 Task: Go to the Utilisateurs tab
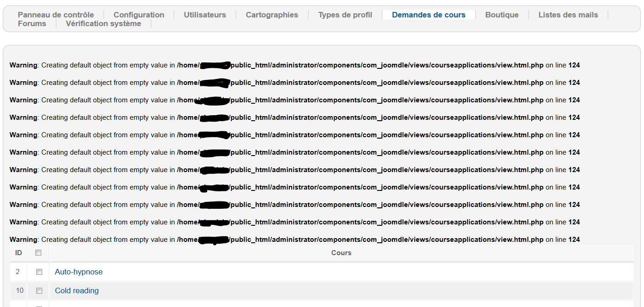tap(205, 15)
